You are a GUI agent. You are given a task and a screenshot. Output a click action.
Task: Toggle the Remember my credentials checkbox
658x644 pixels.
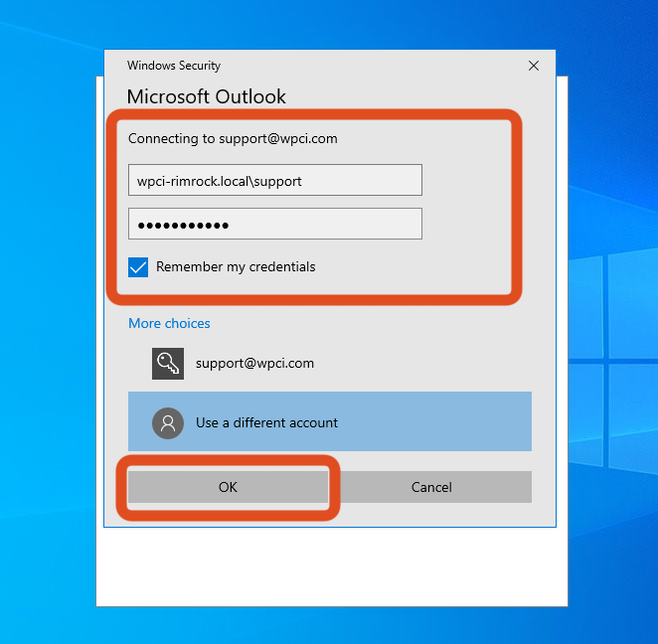coord(138,266)
